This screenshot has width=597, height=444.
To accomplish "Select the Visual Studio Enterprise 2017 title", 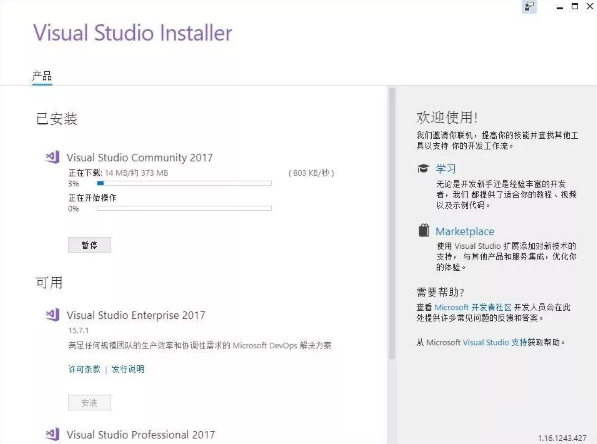I will (x=136, y=315).
